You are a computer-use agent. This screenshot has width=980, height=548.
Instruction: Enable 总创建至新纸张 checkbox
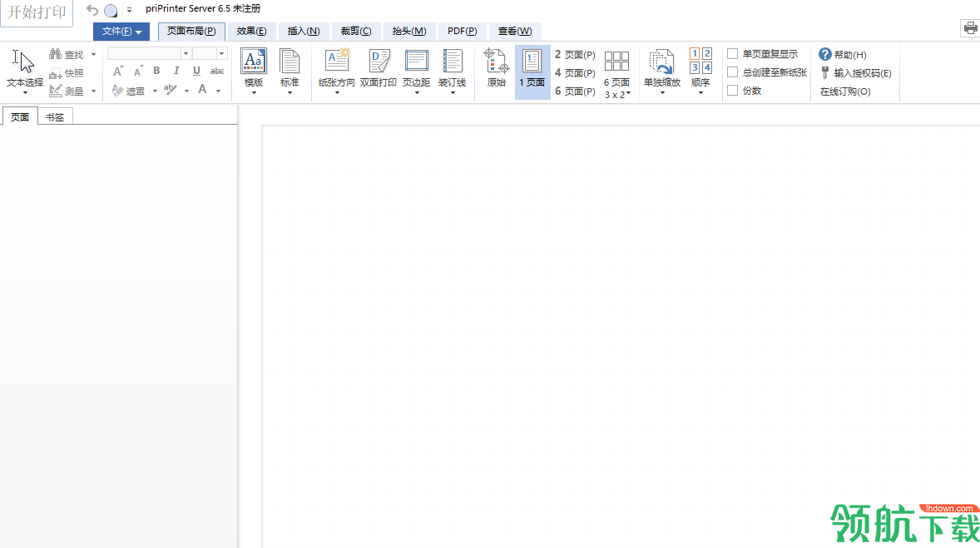tap(732, 72)
